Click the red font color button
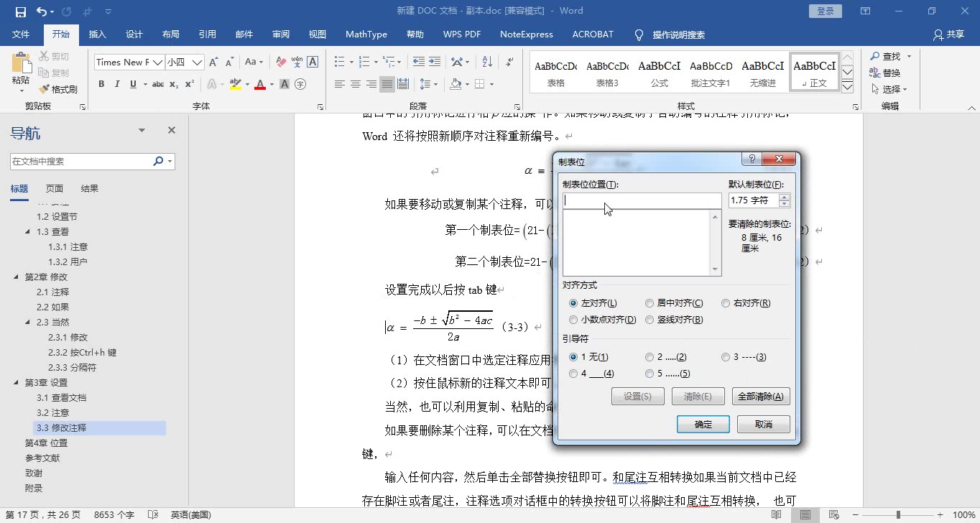The image size is (980, 523). tap(259, 84)
